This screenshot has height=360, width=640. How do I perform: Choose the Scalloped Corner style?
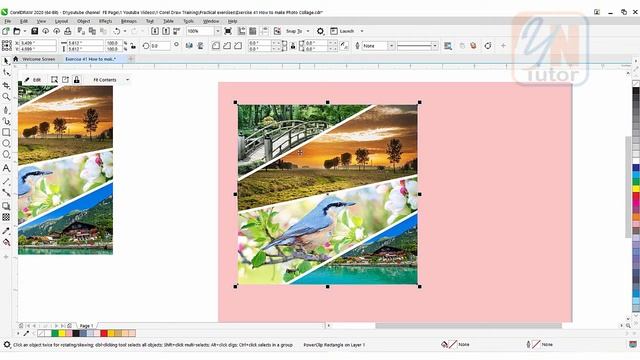pos(227,46)
